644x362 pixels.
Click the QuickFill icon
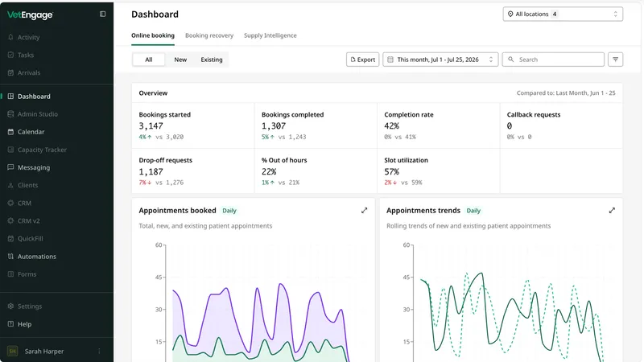coord(10,238)
